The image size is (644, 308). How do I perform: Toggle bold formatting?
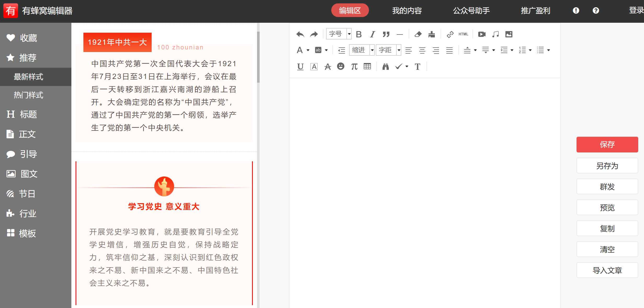click(359, 34)
